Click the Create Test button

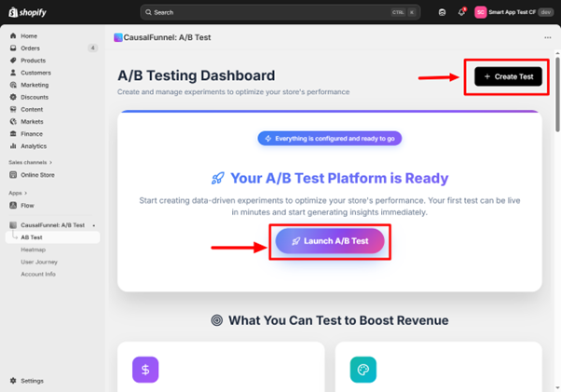click(x=508, y=76)
